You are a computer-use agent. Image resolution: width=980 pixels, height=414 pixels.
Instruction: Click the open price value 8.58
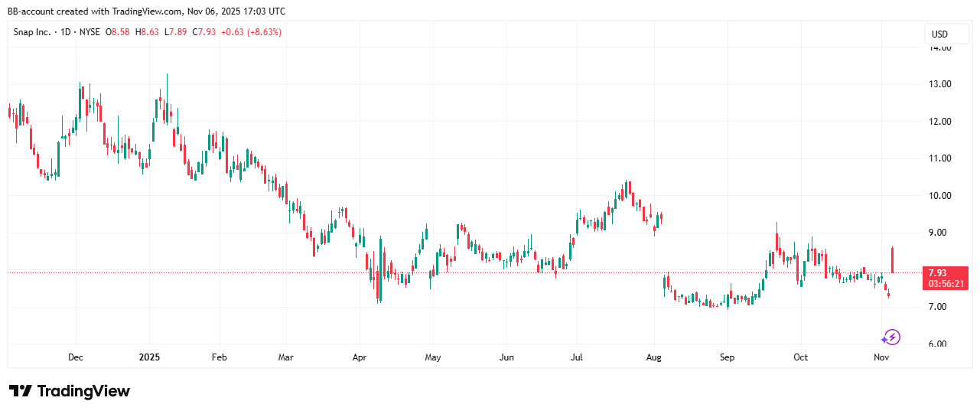(120, 32)
